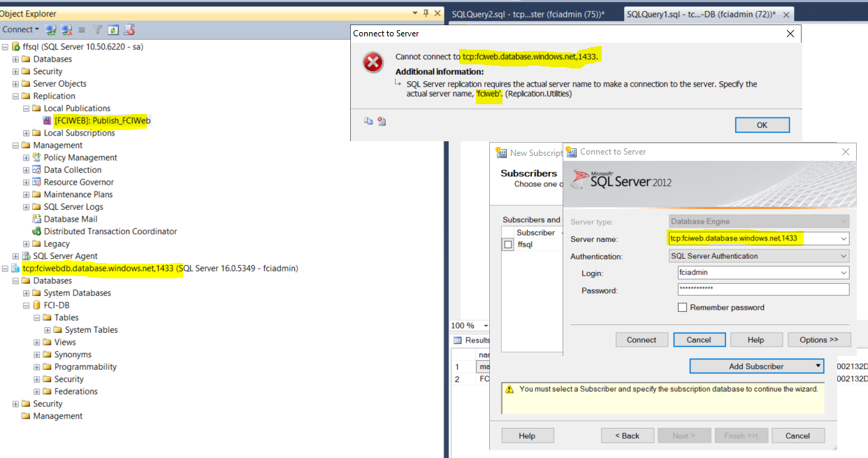The width and height of the screenshot is (868, 458).
Task: Click Connect button in Connect to Server dialog
Action: coord(642,340)
